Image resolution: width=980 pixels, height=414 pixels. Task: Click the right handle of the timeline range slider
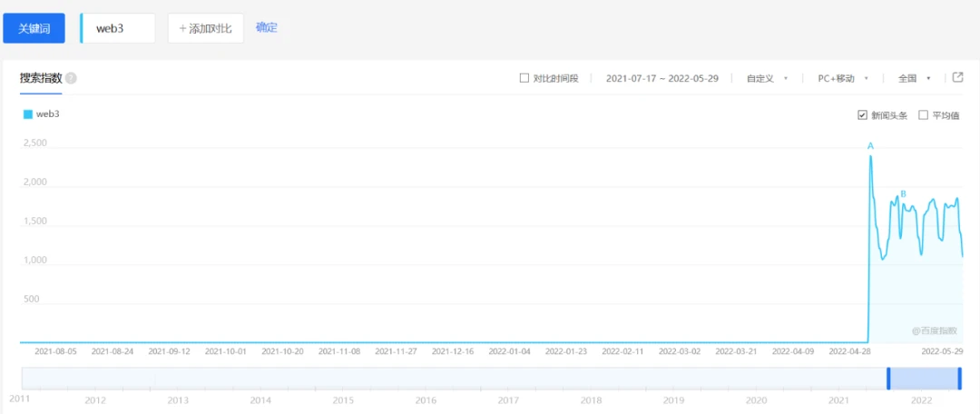[x=960, y=379]
